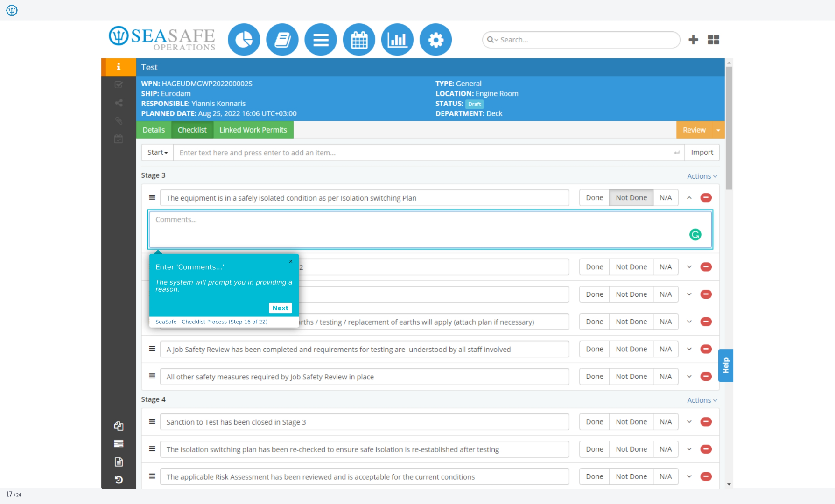Mark Isolation switching plan re-checked item Done
The width and height of the screenshot is (835, 504).
point(594,449)
